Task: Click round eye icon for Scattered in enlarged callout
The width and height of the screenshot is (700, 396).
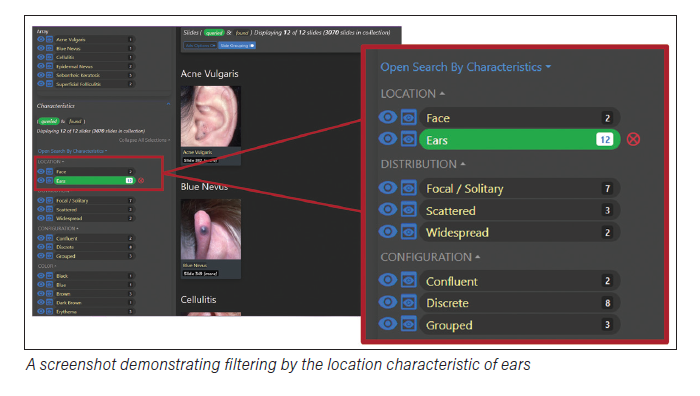Action: (x=388, y=210)
